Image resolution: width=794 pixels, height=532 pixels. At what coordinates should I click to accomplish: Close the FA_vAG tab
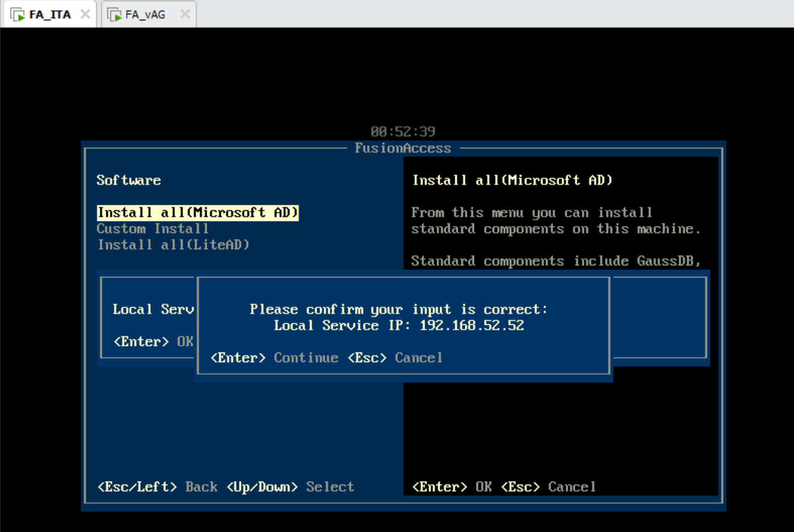tap(184, 14)
